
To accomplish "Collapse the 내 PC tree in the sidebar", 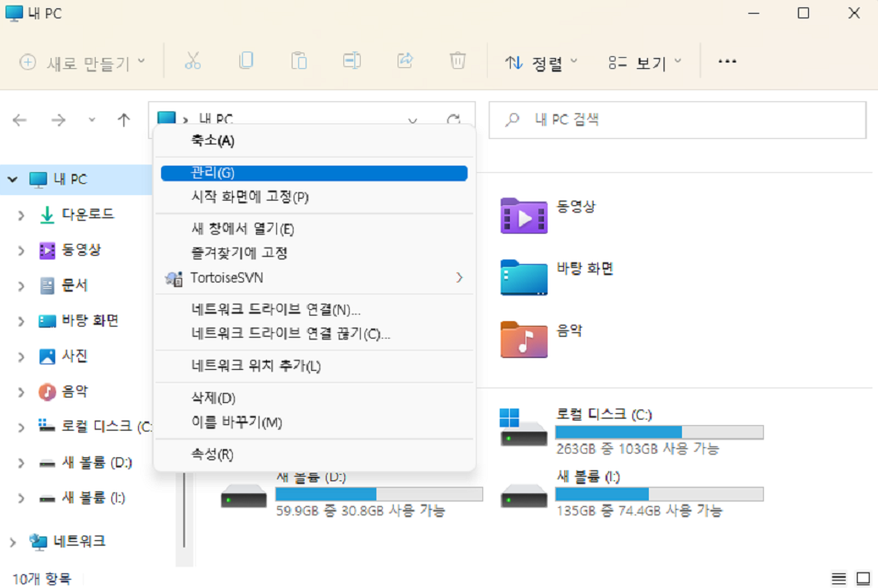I will tap(13, 179).
